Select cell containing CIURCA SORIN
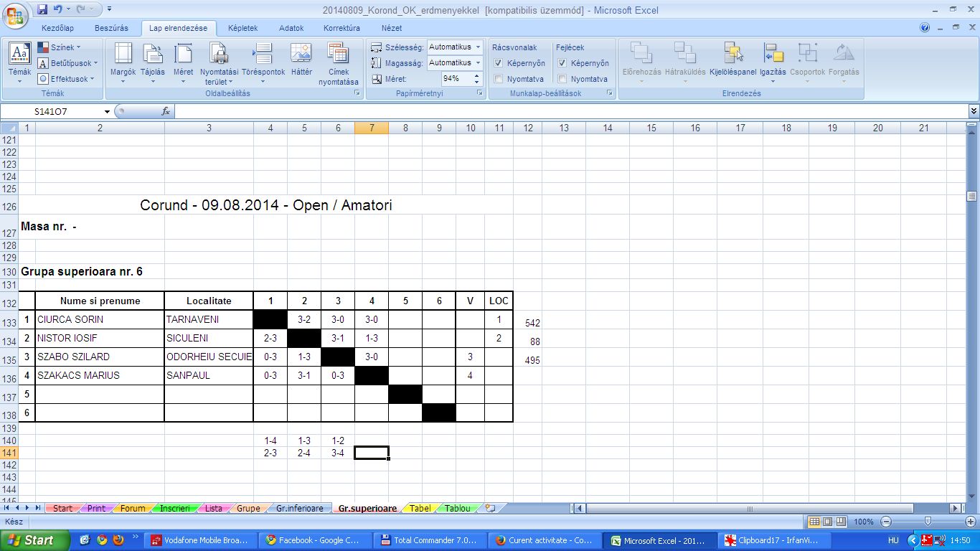This screenshot has width=980, height=551. click(x=100, y=319)
